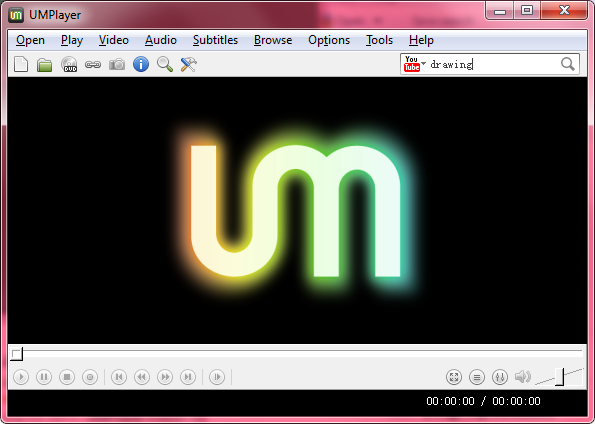595x424 pixels.
Task: Click the magnifier search icon in toolbar
Action: click(165, 64)
